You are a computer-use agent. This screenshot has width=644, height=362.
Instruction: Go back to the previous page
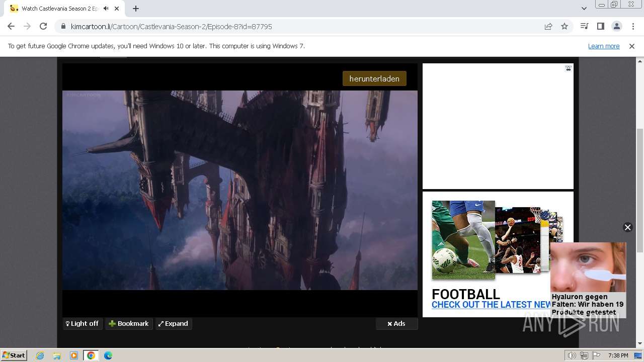(x=11, y=27)
